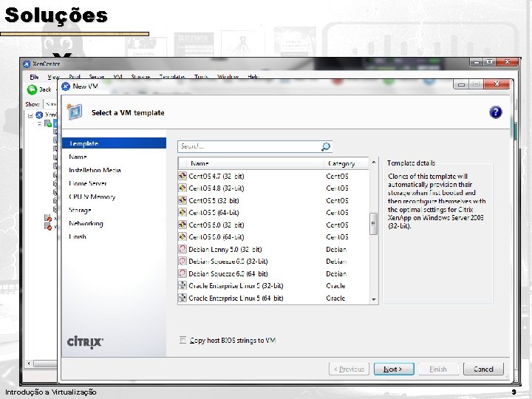Select CentOS 5 (64-bit) template row
Viewport: 532px width, 399px height.
click(x=273, y=212)
